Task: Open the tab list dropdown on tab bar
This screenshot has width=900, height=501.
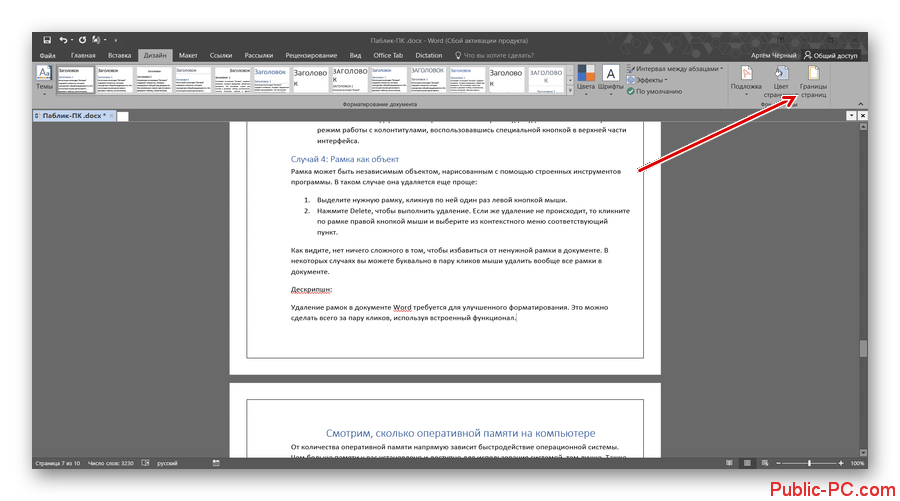Action: pyautogui.click(x=851, y=115)
